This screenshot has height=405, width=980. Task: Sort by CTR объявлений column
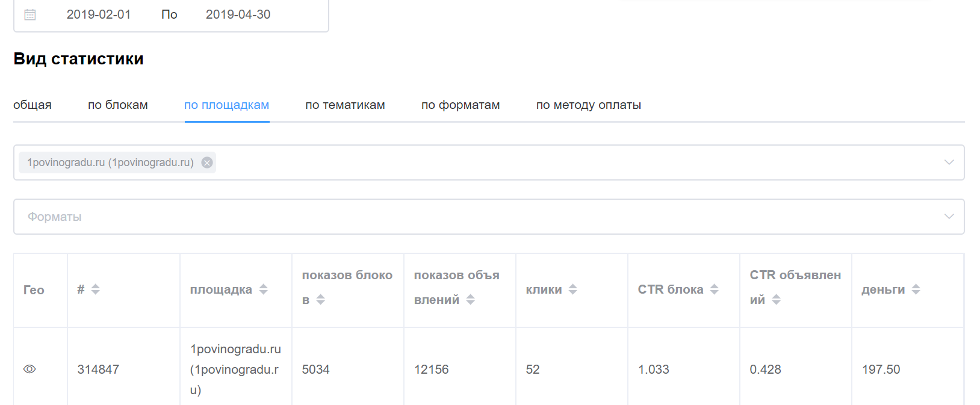pyautogui.click(x=777, y=300)
